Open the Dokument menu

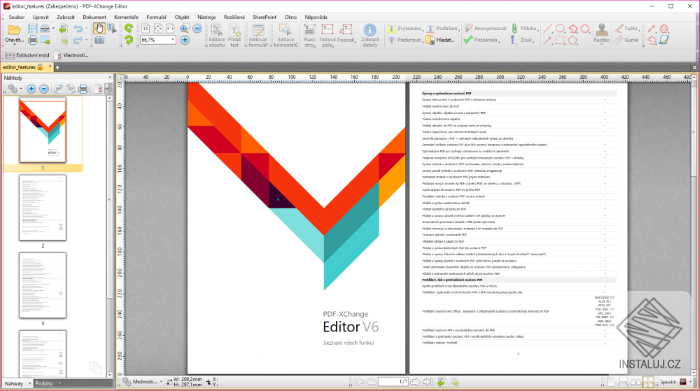click(x=94, y=17)
